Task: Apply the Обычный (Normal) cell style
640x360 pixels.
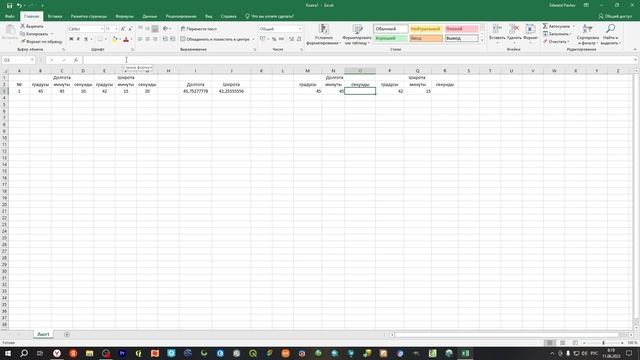Action: point(391,29)
